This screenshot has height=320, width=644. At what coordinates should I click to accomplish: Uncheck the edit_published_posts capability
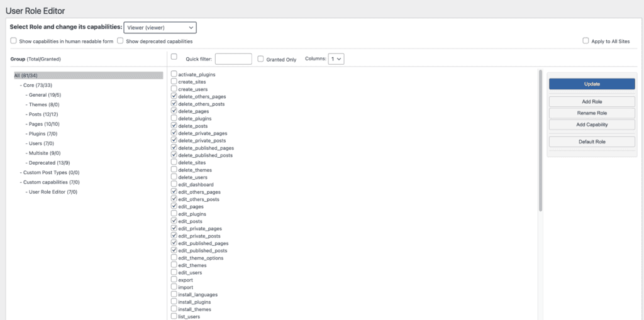(174, 250)
